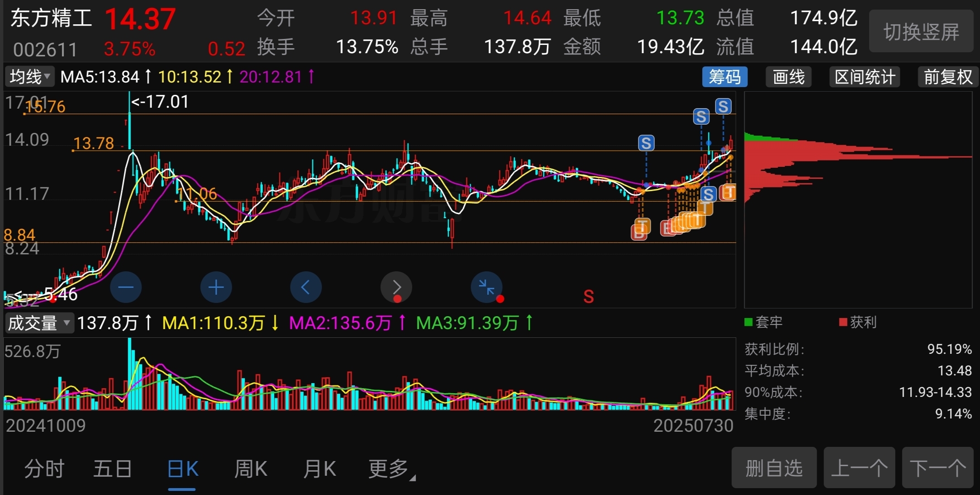This screenshot has width=980, height=495.
Task: Open 区间统计 range statistics
Action: click(x=864, y=77)
